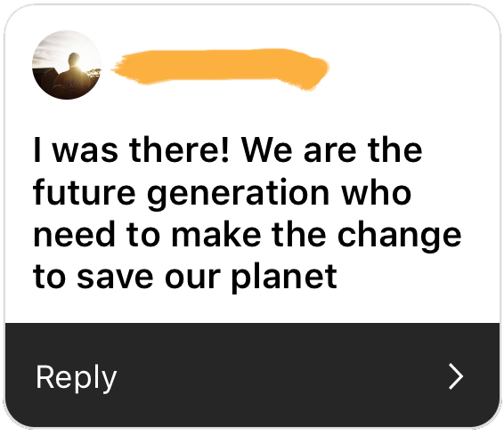Expand the reply thread via right chevron
This screenshot has height=435, width=504.
pyautogui.click(x=456, y=376)
